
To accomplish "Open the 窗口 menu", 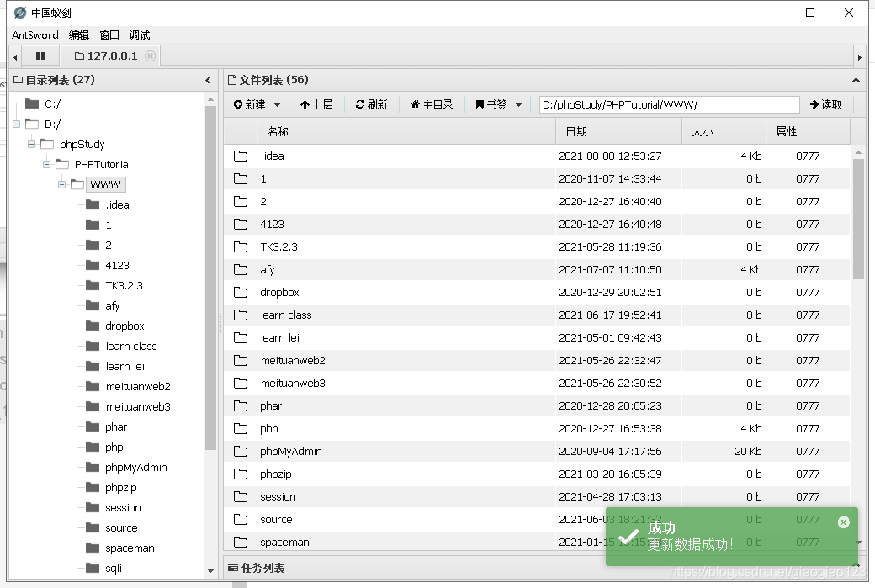I will tap(109, 35).
